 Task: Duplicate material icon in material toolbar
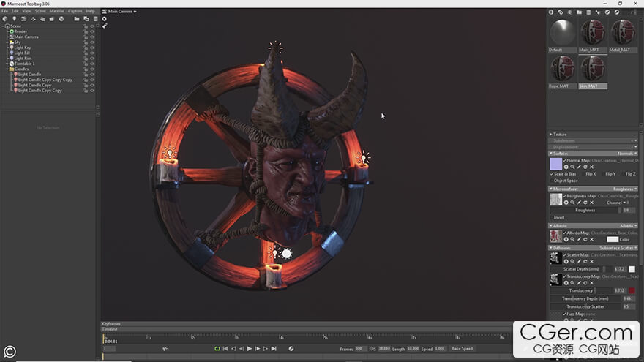[x=561, y=12]
